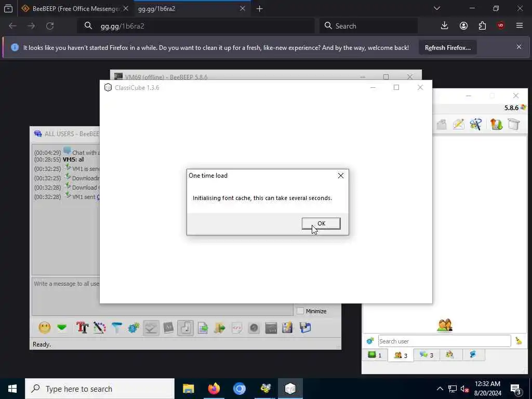Open the font (Tr) settings in chat toolbar
This screenshot has width=532, height=399.
point(82,328)
